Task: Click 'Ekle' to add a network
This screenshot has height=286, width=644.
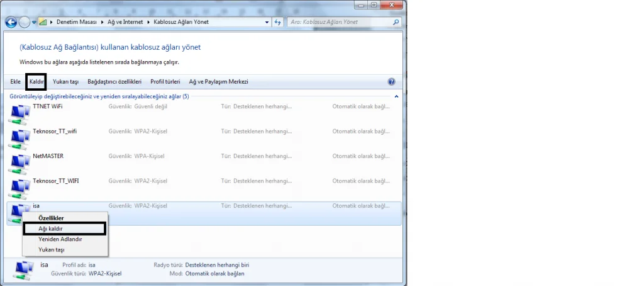Action: (16, 82)
